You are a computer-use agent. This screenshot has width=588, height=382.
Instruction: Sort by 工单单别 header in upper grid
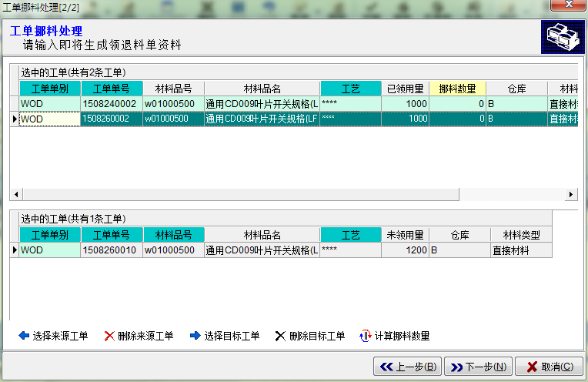pyautogui.click(x=50, y=89)
